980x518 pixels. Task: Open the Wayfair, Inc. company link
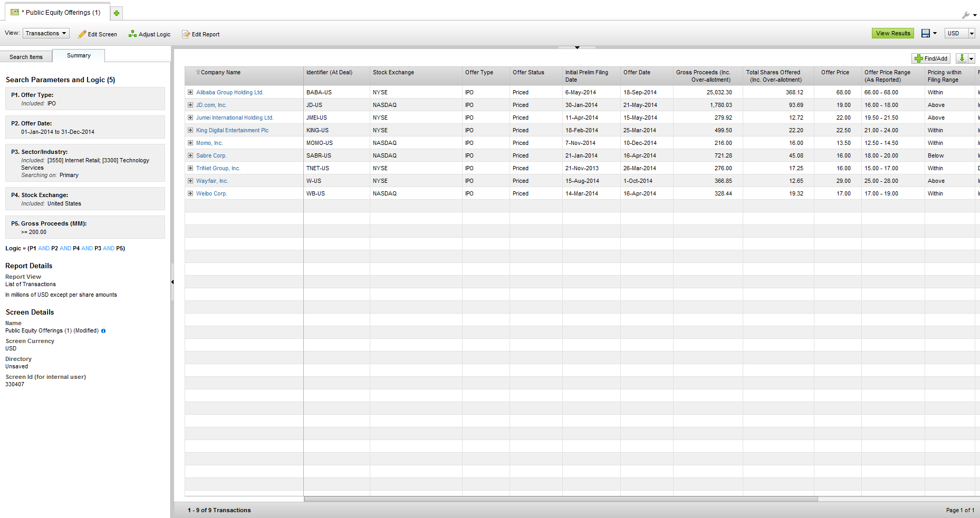(x=212, y=181)
